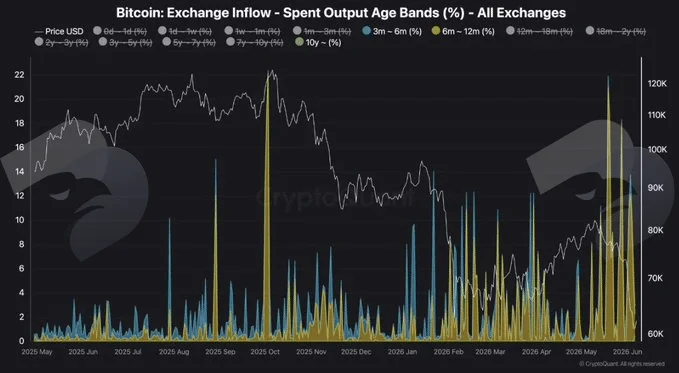Enable the 3y ~ 5y (%) legend entry
679x373 pixels.
pyautogui.click(x=126, y=42)
